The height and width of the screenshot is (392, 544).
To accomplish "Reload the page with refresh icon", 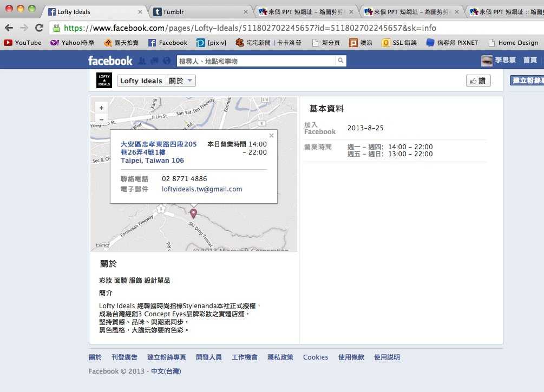I will [x=39, y=28].
